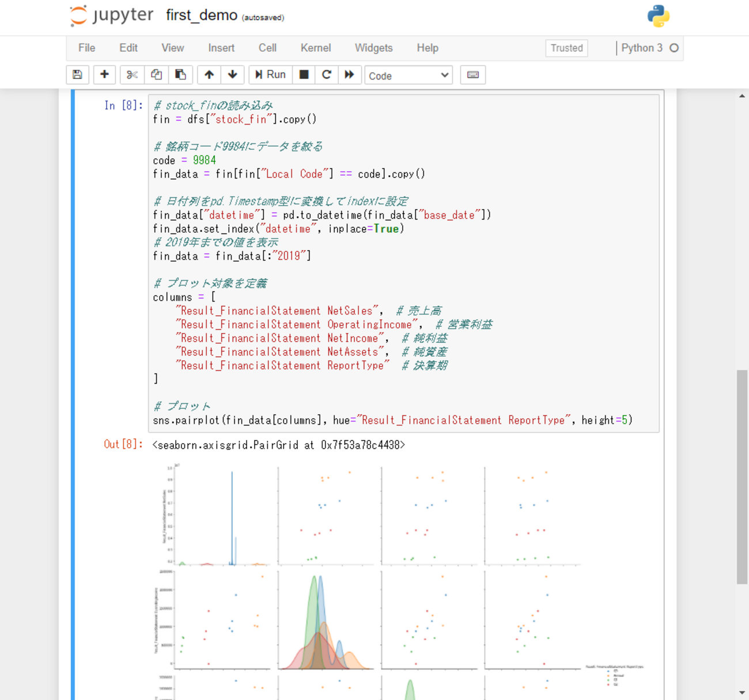Paste cells below using the clipboard icon
749x700 pixels.
click(180, 75)
